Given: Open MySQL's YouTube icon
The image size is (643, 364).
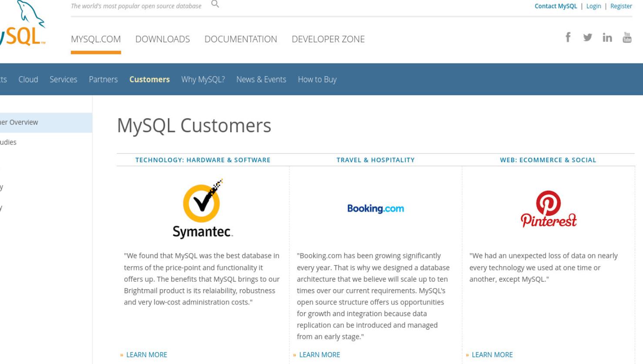Looking at the screenshot, I should [627, 37].
